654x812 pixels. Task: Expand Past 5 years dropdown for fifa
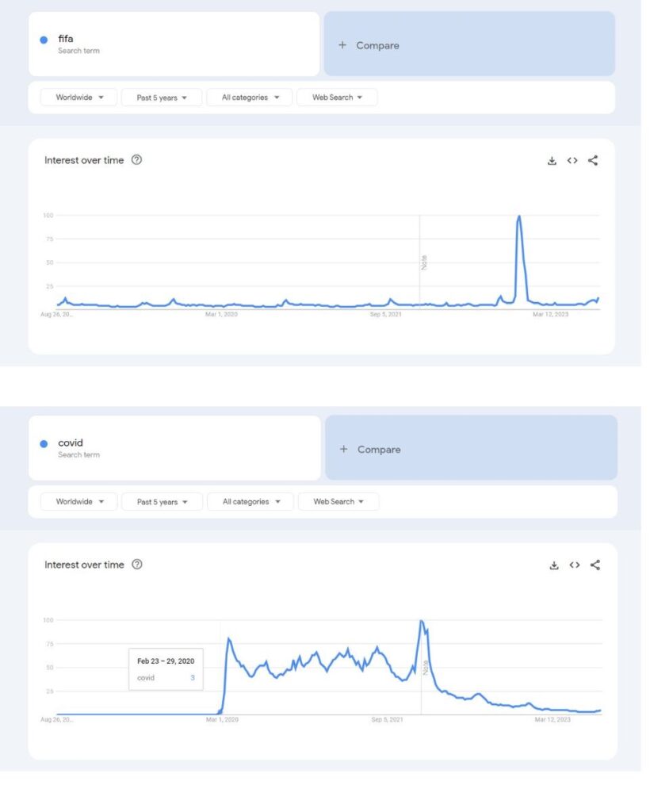point(162,98)
